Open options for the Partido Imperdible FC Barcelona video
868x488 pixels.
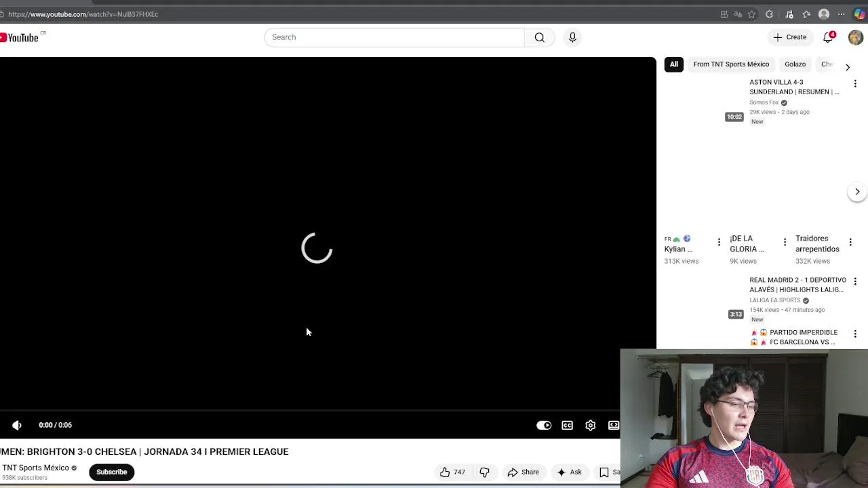pyautogui.click(x=855, y=333)
